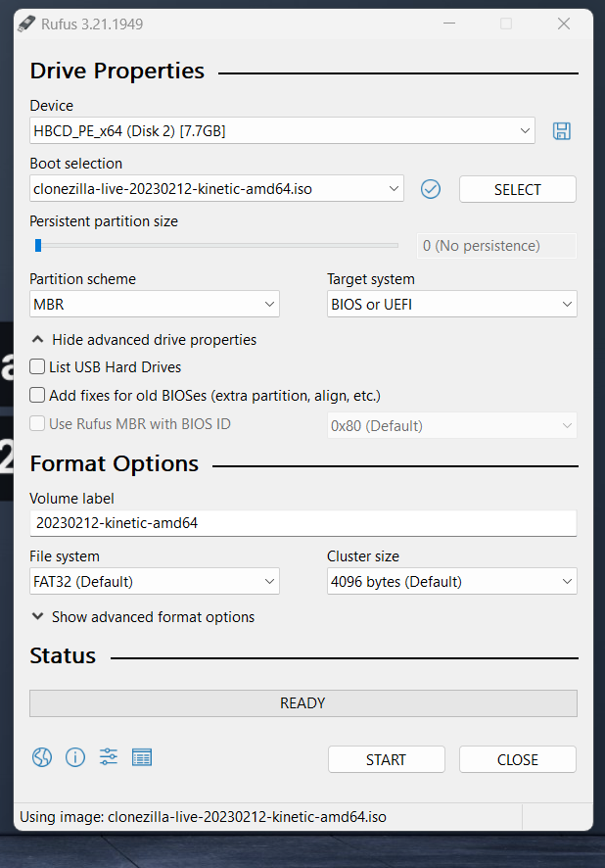The height and width of the screenshot is (868, 605).
Task: Click the Volume label input field
Action: coord(303,523)
